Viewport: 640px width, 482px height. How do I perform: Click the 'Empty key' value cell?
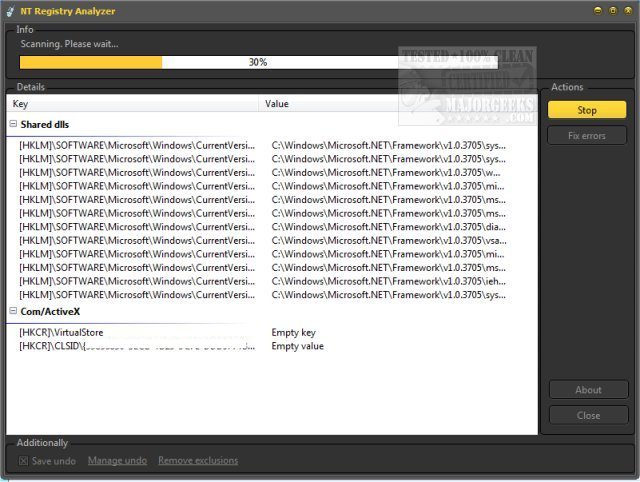293,332
